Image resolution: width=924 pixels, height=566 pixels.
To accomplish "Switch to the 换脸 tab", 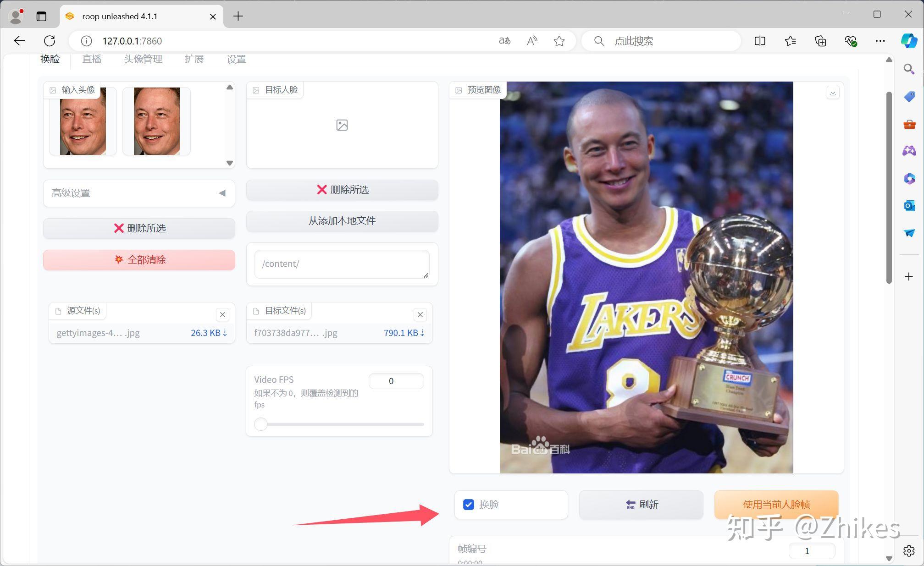I will (x=50, y=59).
